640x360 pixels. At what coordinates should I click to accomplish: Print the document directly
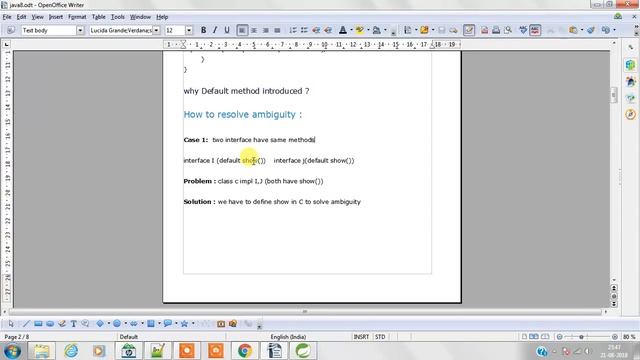pos(496,30)
